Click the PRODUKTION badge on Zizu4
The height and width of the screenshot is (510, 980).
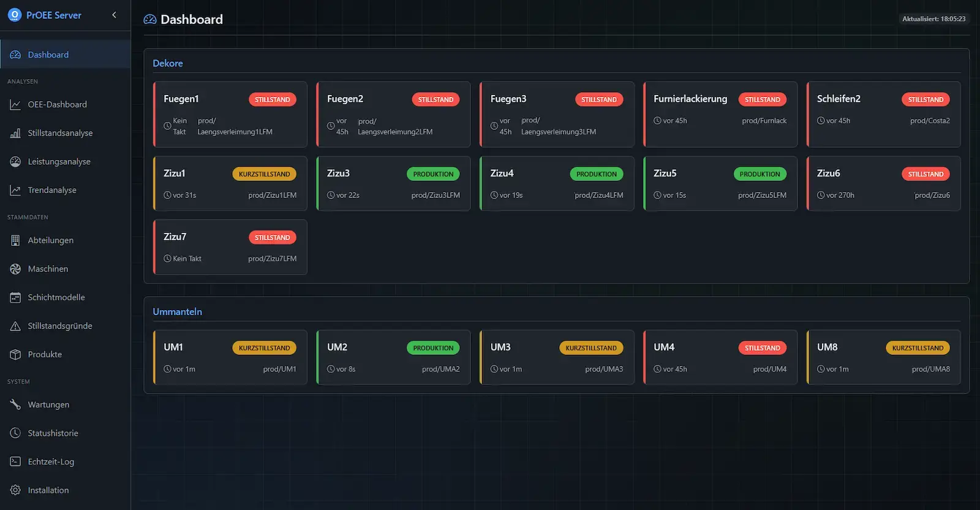tap(597, 174)
